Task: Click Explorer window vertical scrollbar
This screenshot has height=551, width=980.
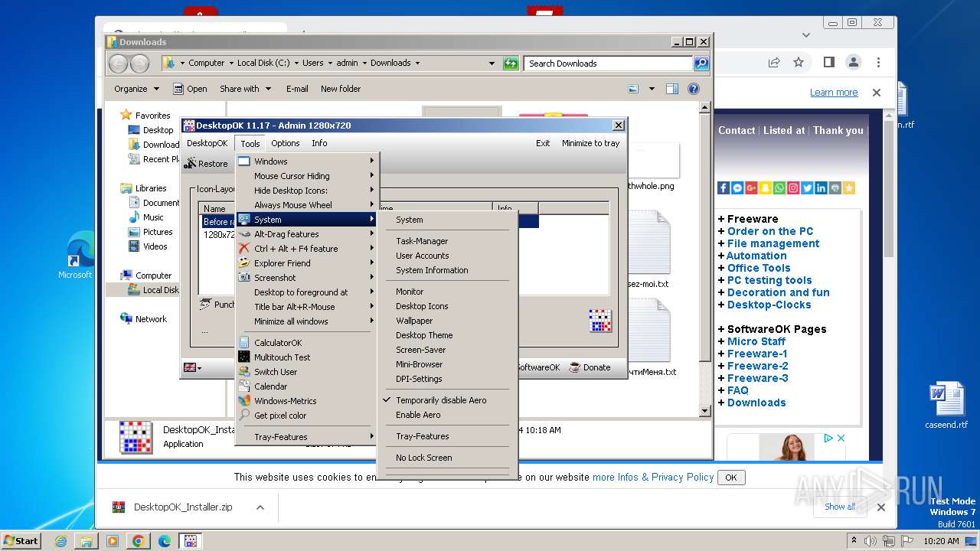Action: point(705,260)
